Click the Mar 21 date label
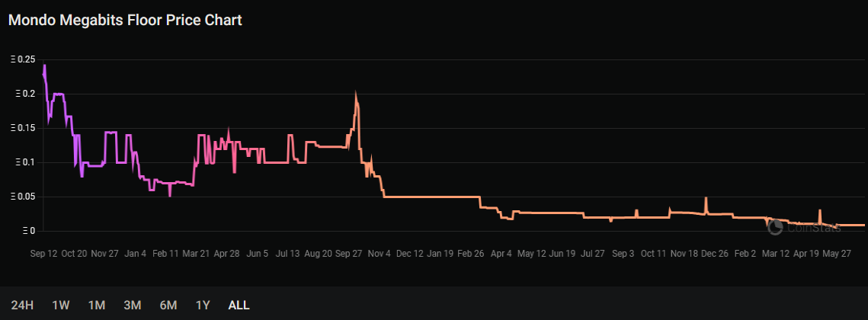 click(197, 254)
